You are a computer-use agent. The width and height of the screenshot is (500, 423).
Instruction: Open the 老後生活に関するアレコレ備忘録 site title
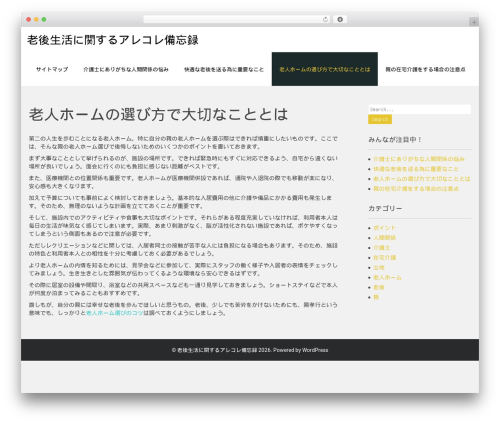113,40
